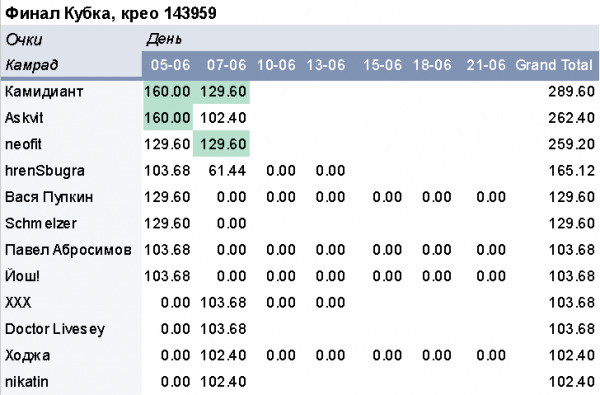Select the 'Павел Абросимов' row name
Image resolution: width=600 pixels, height=395 pixels.
[x=68, y=250]
